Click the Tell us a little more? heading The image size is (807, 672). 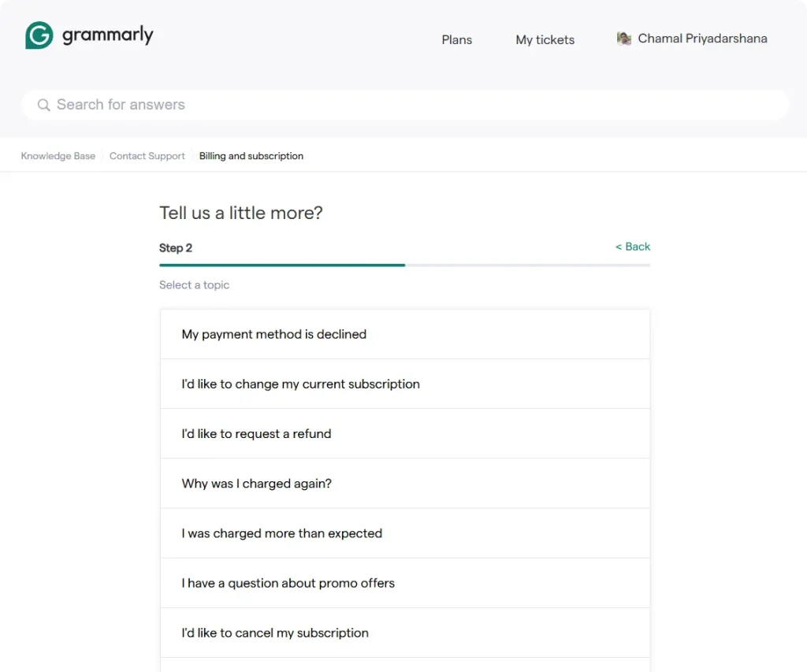click(241, 213)
